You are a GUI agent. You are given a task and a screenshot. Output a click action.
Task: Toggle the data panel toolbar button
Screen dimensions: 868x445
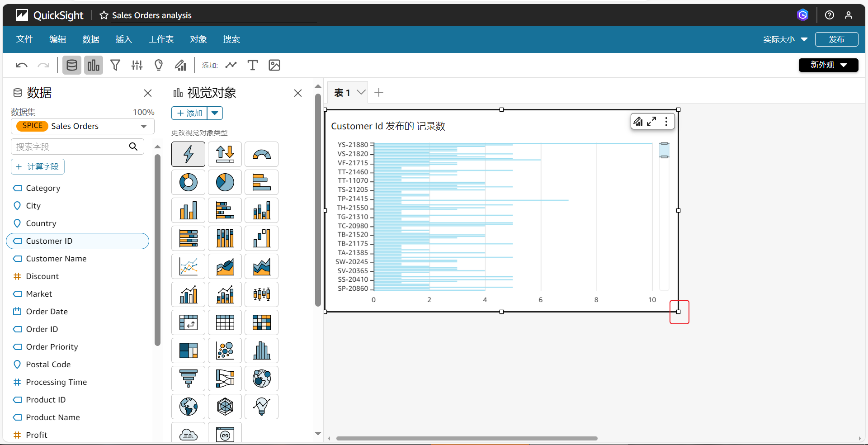[x=71, y=65]
